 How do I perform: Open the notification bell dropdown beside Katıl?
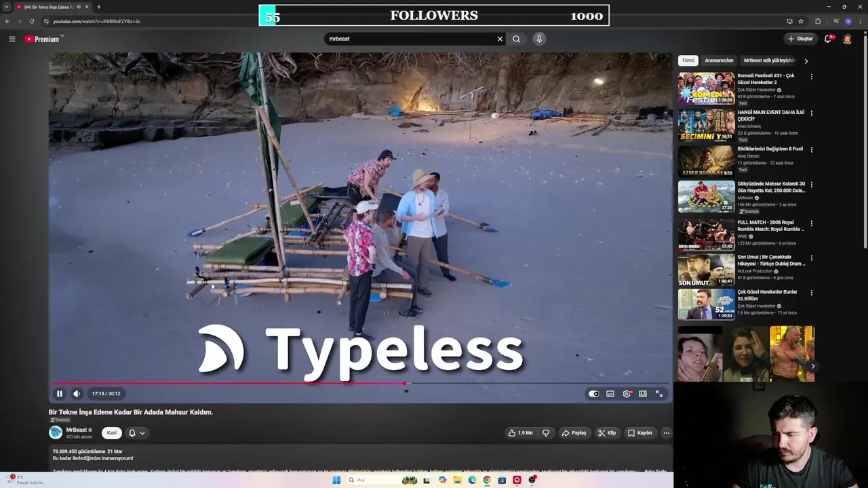(137, 432)
